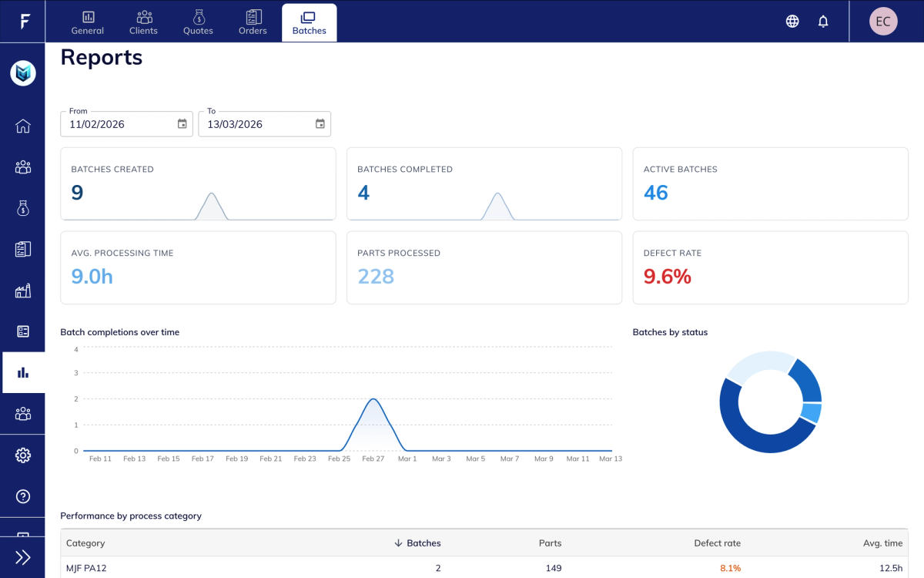Open the Quotes tab
Image resolution: width=924 pixels, height=578 pixels.
tap(198, 22)
